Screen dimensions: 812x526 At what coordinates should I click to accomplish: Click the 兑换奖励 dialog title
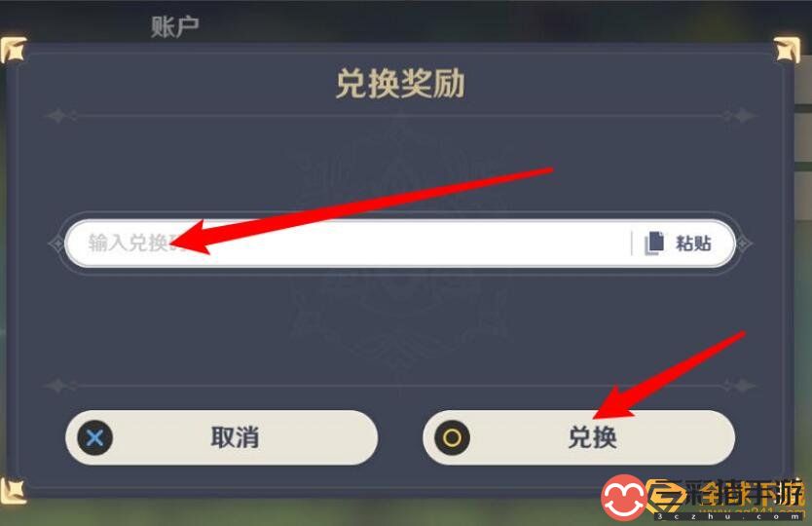point(400,84)
